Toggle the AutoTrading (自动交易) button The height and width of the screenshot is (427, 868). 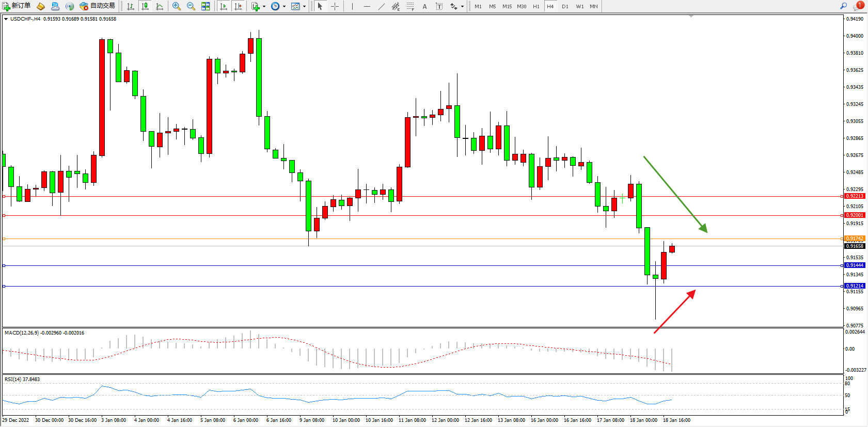[x=97, y=6]
